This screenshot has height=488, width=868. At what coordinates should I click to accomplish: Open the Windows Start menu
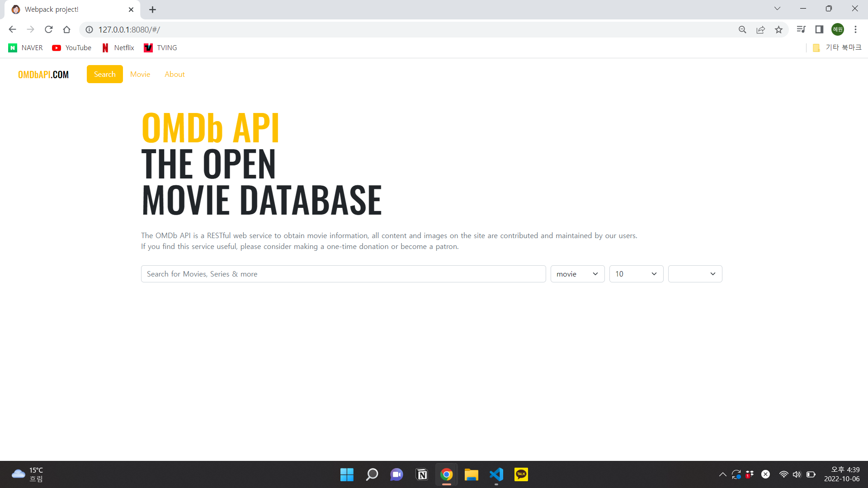tap(347, 474)
